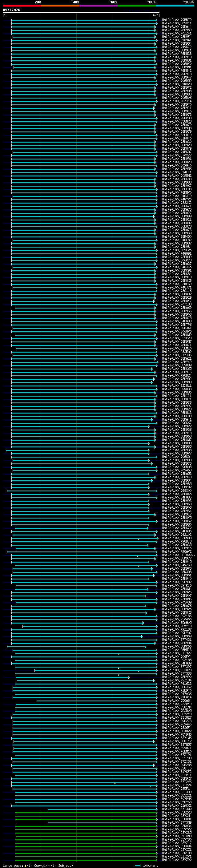Click the green alignment bar for UniRef100_C3VZR0
Viewport: 197px width, 868px height.
click(x=86, y=860)
